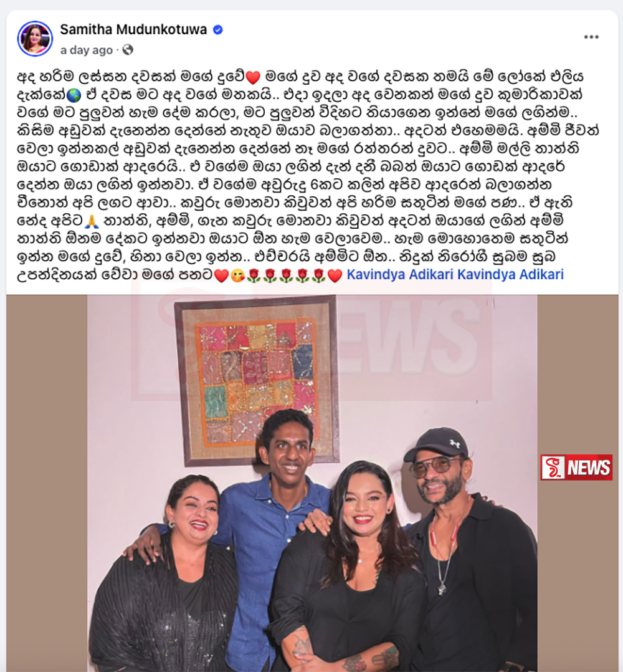Click the first rose emoji

pos(254,276)
